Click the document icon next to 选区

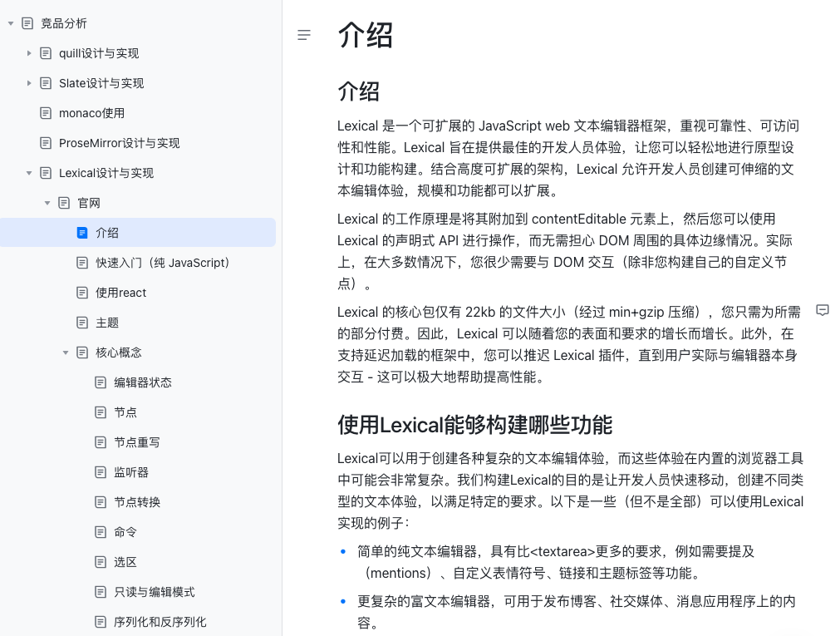101,562
